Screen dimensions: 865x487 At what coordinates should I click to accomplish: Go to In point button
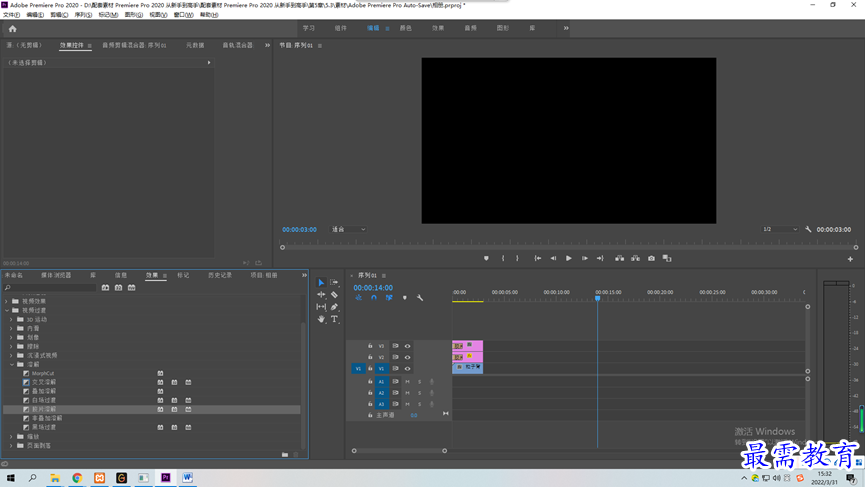(x=537, y=258)
